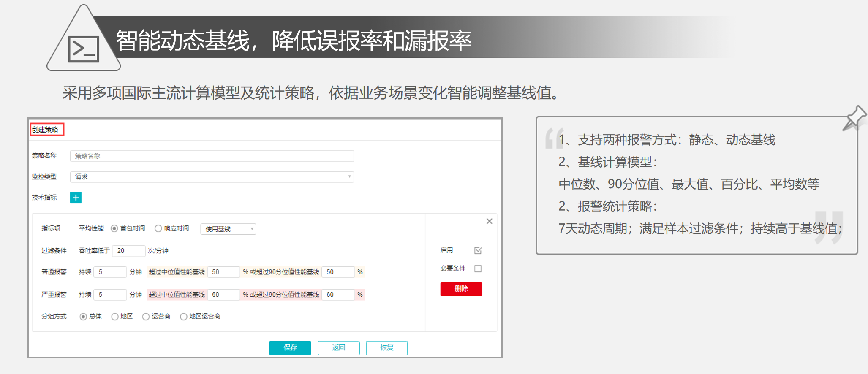Viewport: 868px width, 374px height.
Task: Select the 地区 grouping radio button
Action: (x=114, y=317)
